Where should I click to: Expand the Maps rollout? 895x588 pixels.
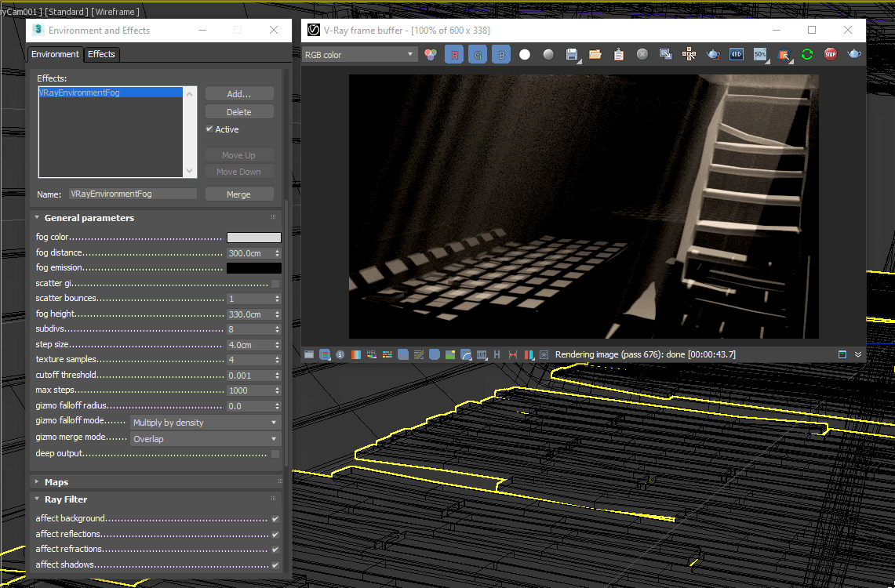click(56, 482)
